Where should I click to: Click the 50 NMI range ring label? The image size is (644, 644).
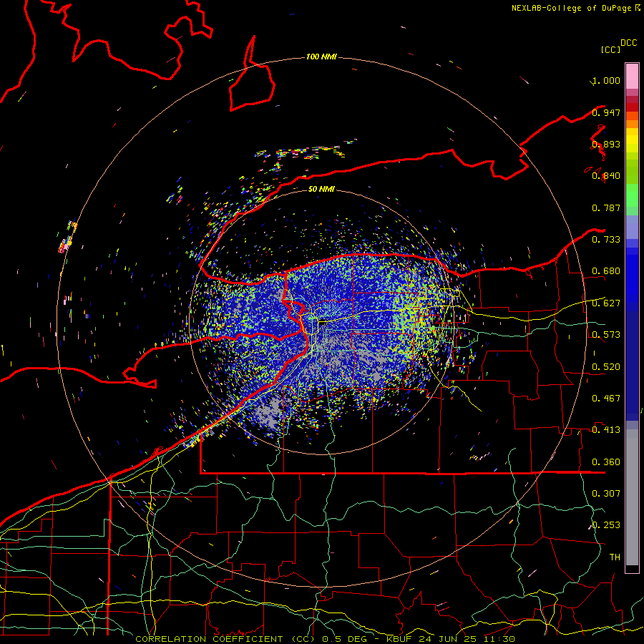pos(321,189)
